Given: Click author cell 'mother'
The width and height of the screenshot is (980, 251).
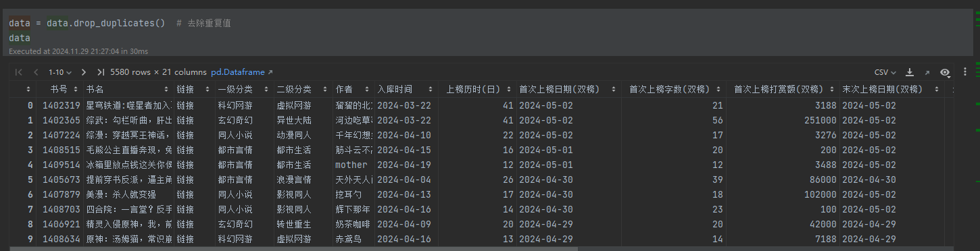Looking at the screenshot, I should pos(353,165).
